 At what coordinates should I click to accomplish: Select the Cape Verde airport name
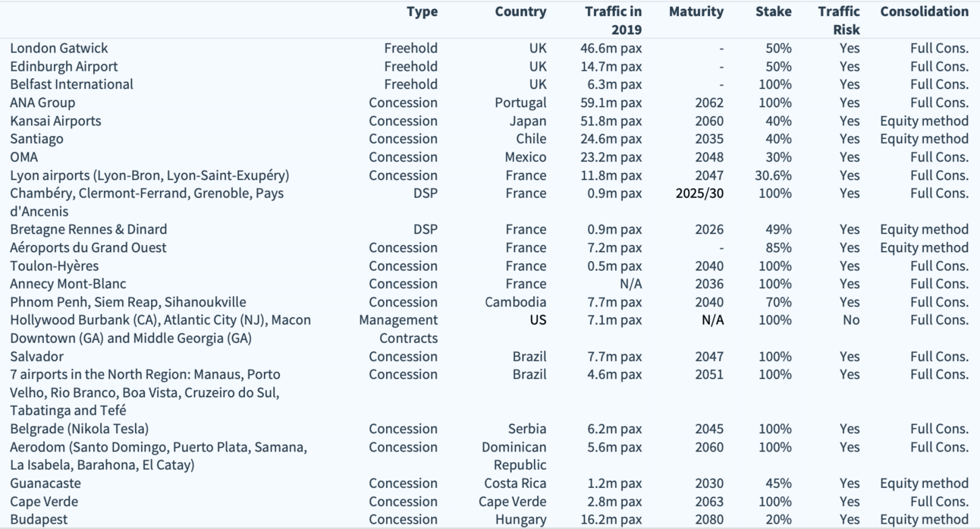coord(44,501)
